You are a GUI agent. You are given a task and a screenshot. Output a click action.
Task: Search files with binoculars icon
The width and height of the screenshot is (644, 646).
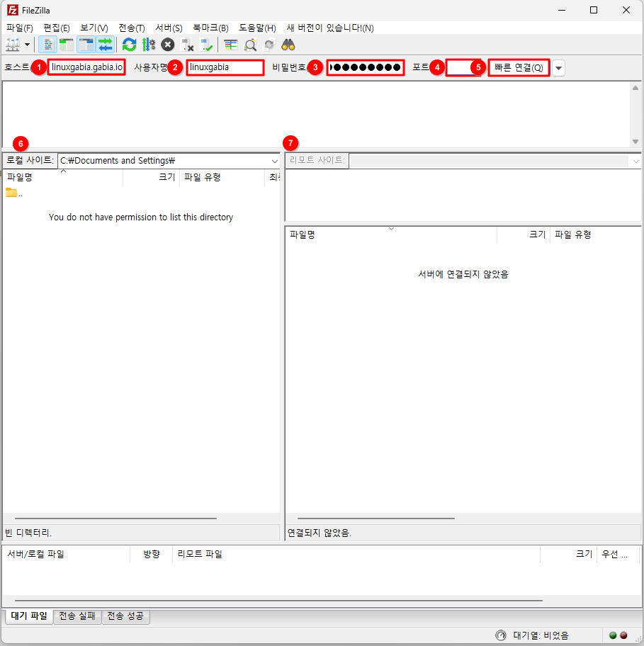click(288, 45)
